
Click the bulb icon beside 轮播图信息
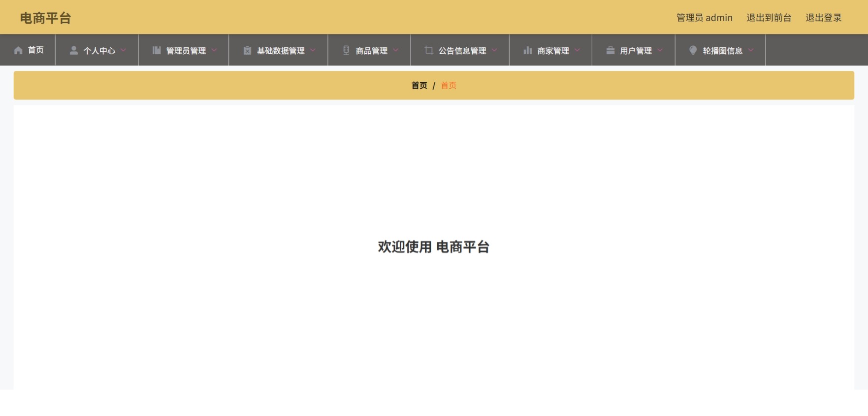click(693, 50)
